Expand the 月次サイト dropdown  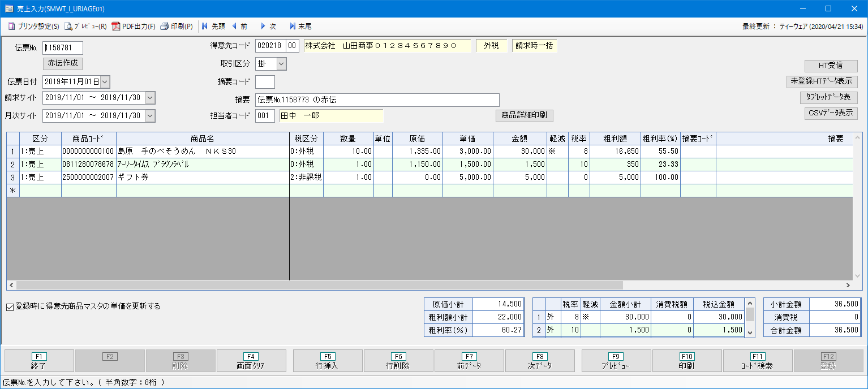pyautogui.click(x=149, y=116)
